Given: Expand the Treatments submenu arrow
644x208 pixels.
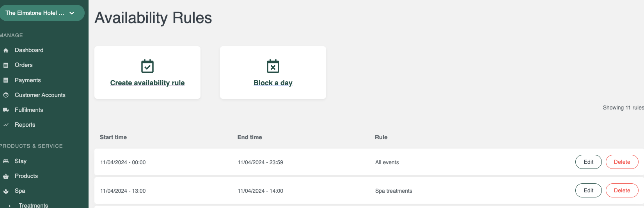Looking at the screenshot, I should pyautogui.click(x=10, y=206).
